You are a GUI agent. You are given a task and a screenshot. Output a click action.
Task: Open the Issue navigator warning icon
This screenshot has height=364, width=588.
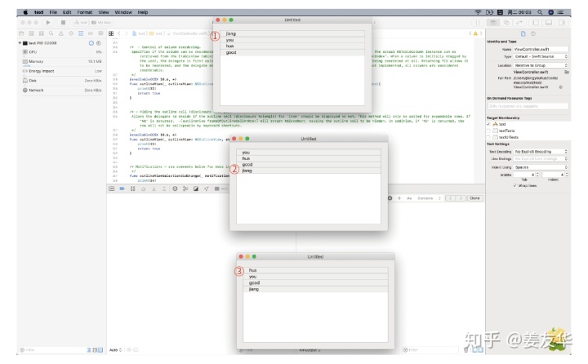pos(60,33)
